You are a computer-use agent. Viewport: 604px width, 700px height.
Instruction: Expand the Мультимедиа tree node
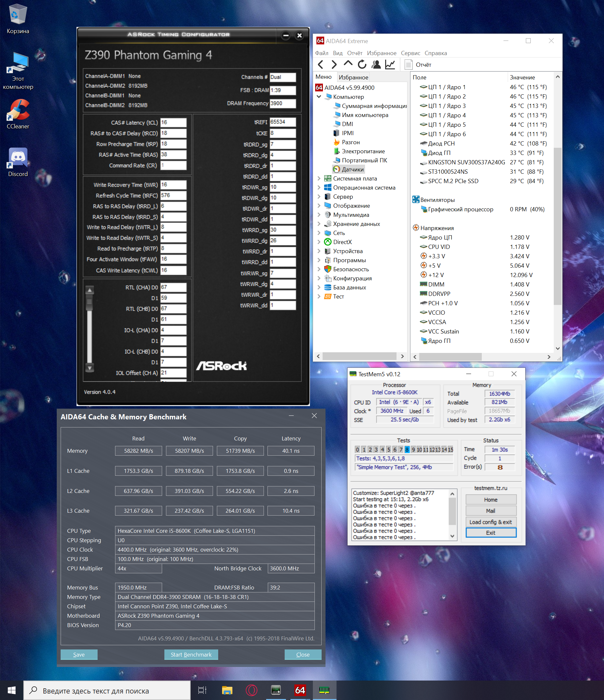click(x=319, y=215)
